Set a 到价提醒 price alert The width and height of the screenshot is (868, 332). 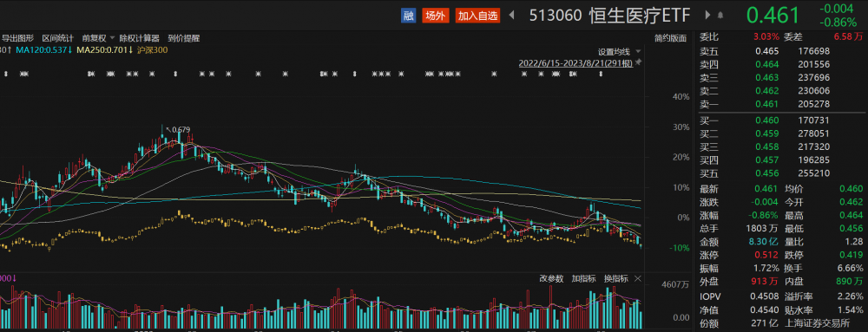[x=184, y=38]
